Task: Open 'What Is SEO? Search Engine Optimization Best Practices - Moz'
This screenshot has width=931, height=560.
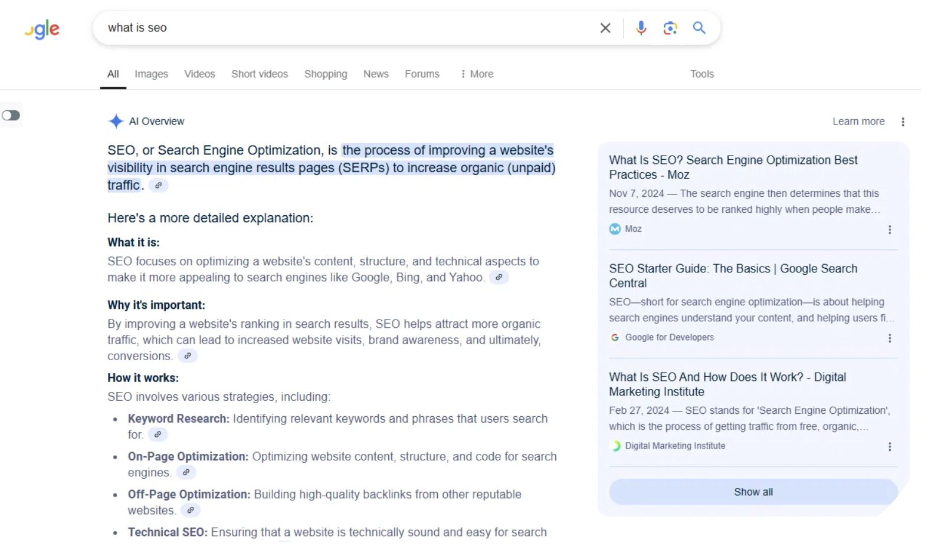Action: click(733, 167)
